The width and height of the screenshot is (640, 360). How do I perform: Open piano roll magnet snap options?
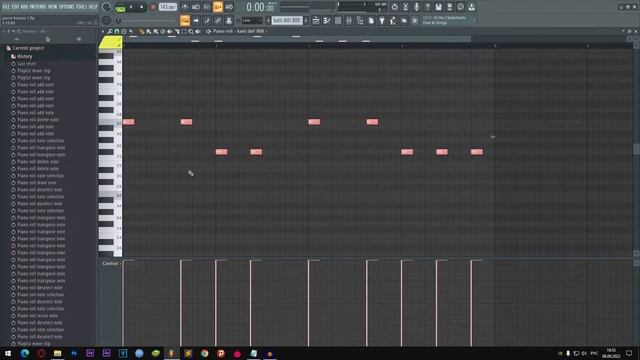(x=117, y=31)
